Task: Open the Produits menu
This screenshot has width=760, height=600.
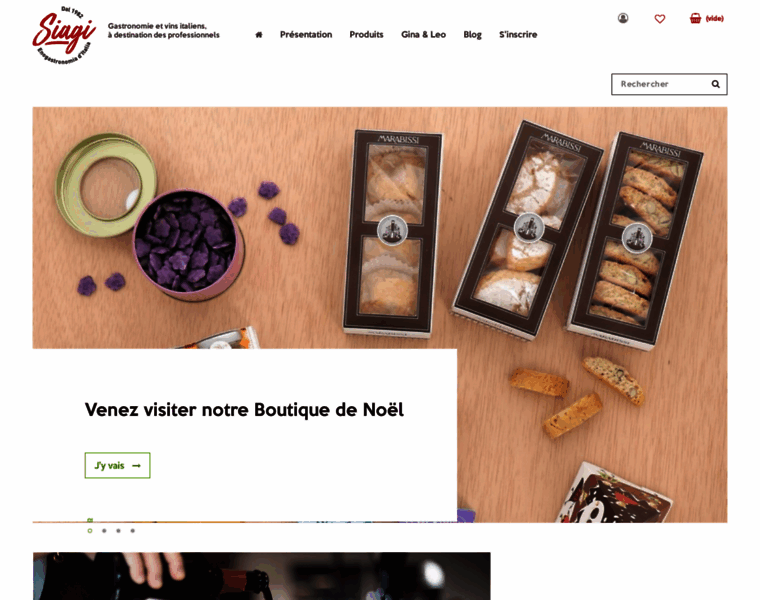Action: (366, 34)
